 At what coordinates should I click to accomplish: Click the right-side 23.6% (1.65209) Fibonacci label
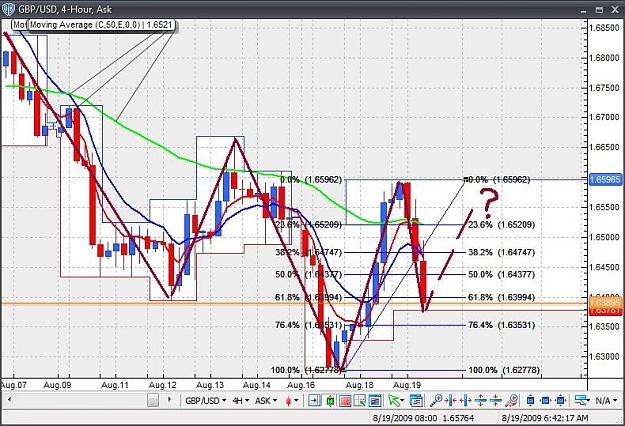pos(501,225)
